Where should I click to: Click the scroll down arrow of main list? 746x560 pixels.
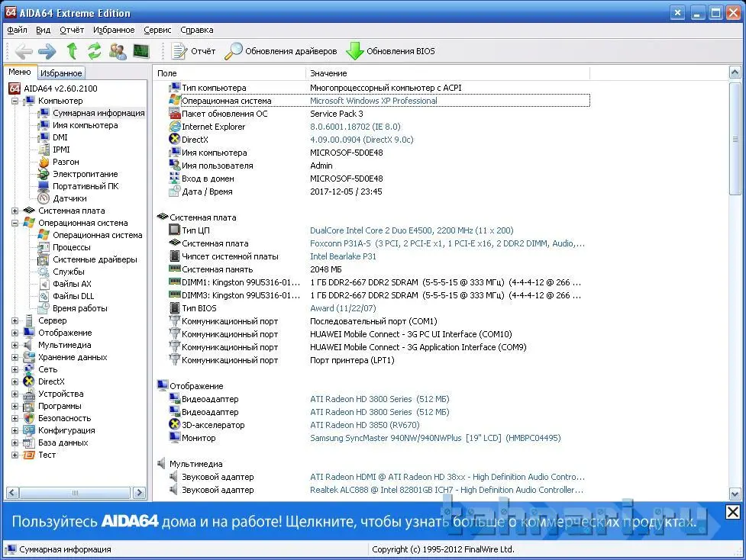point(735,494)
